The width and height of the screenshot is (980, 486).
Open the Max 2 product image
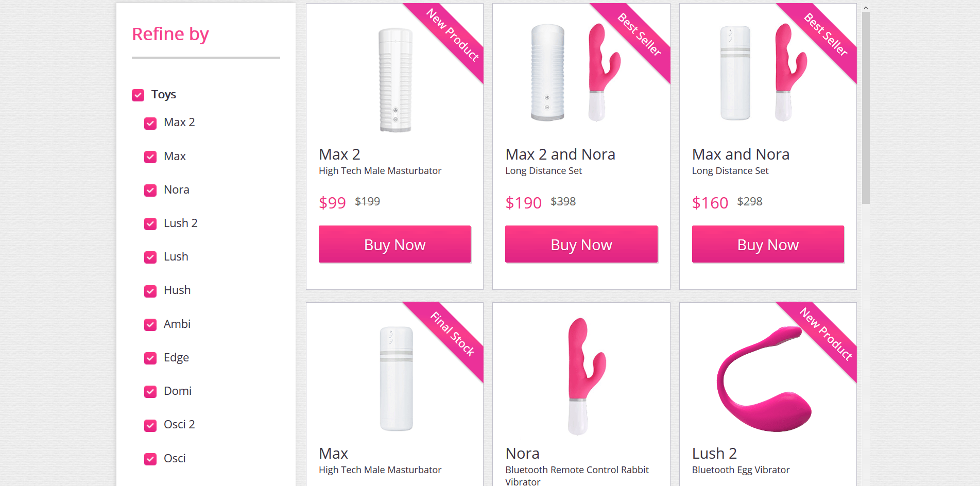tap(395, 80)
